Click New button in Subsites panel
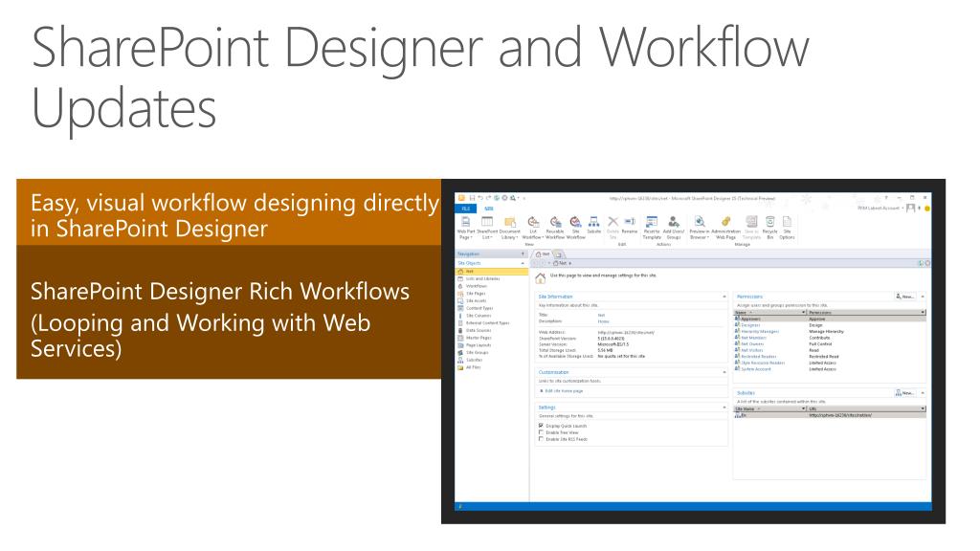980x551 pixels. point(905,393)
